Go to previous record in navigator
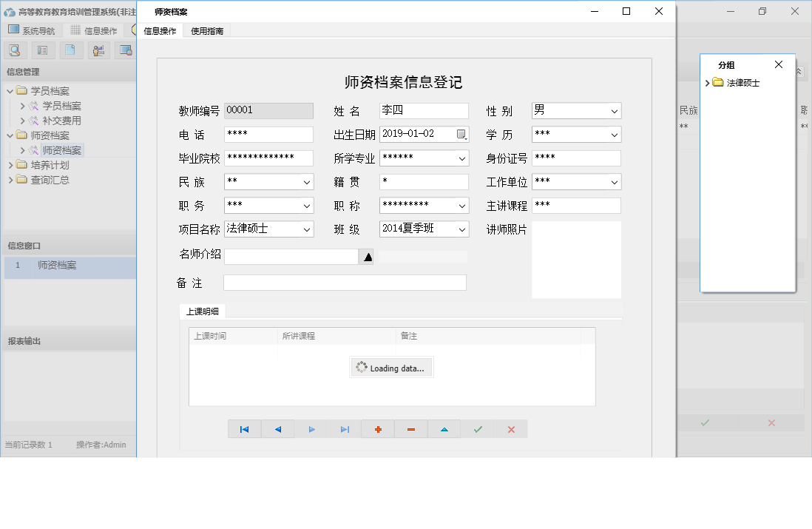Screen dimensions: 812x529 [x=278, y=428]
